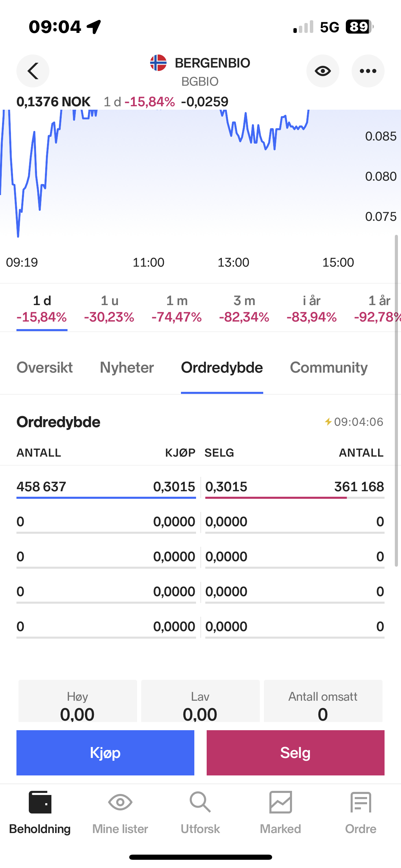Switch to the Nyheter tab
401x868 pixels.
point(127,368)
